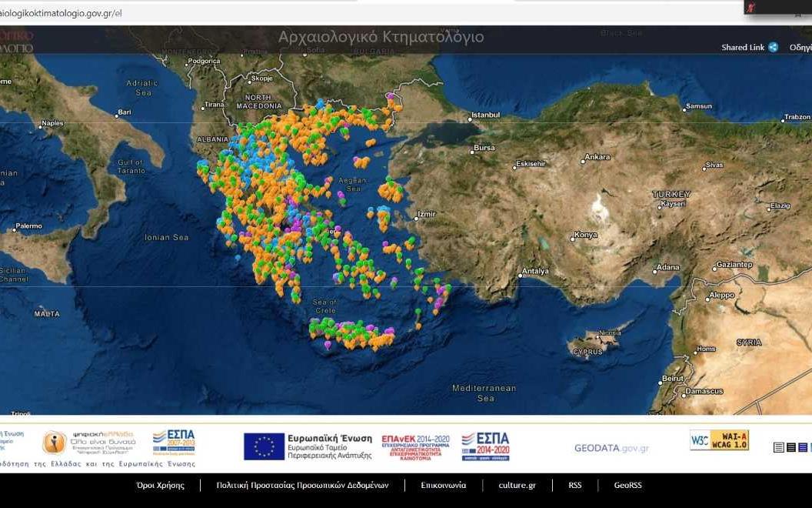
Task: Click the Ionian Sea label
Action: tap(166, 237)
